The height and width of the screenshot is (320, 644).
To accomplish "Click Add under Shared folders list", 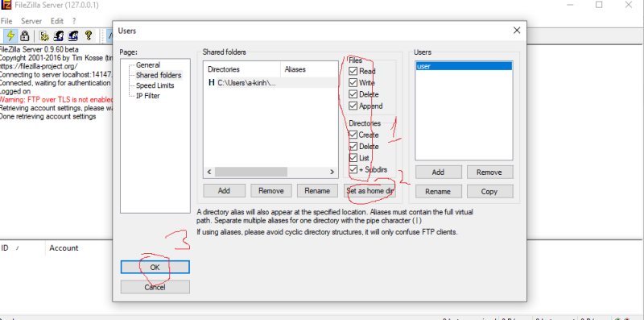I will pos(224,191).
